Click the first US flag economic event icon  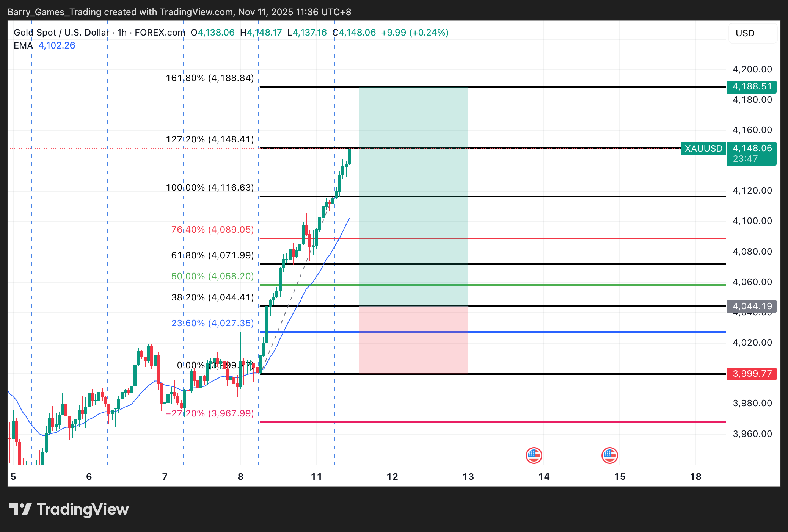click(534, 455)
